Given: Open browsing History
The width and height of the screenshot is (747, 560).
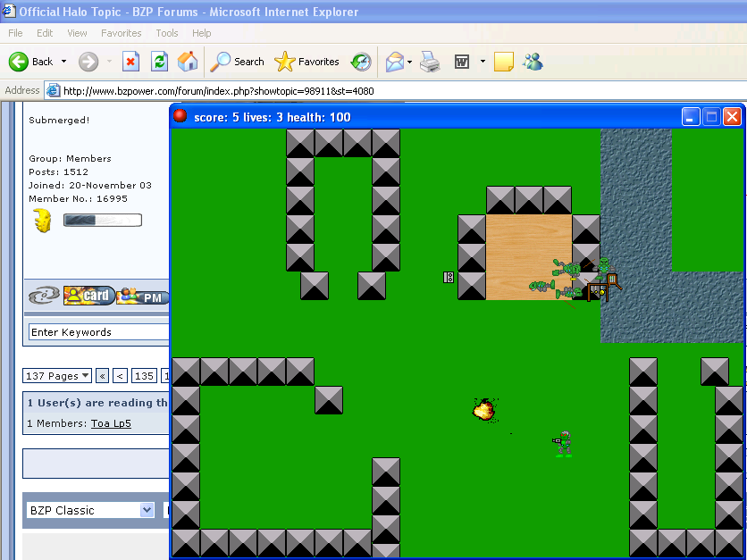Looking at the screenshot, I should point(361,62).
